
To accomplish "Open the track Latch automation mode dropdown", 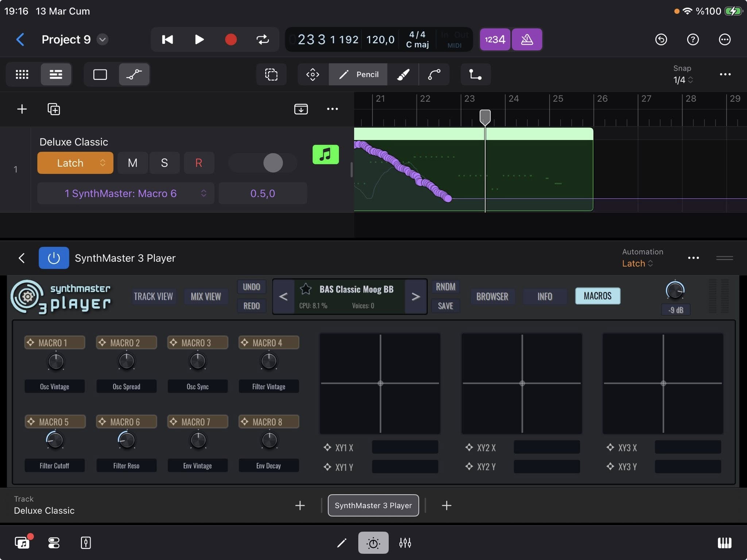I will tap(75, 163).
